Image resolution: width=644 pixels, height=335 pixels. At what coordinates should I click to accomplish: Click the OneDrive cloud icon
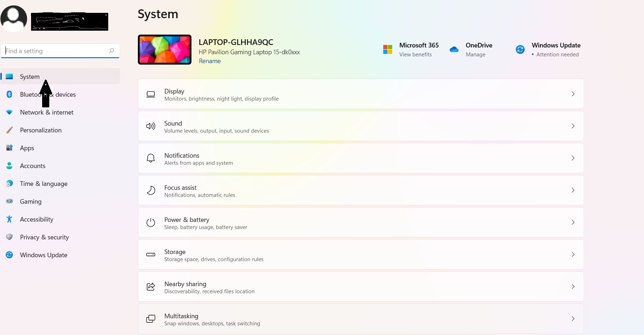(454, 50)
